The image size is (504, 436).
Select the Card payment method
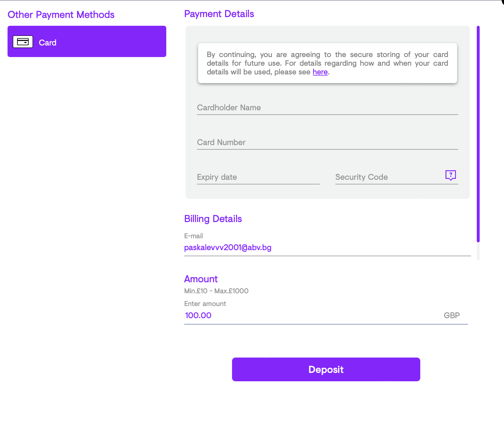coord(87,41)
